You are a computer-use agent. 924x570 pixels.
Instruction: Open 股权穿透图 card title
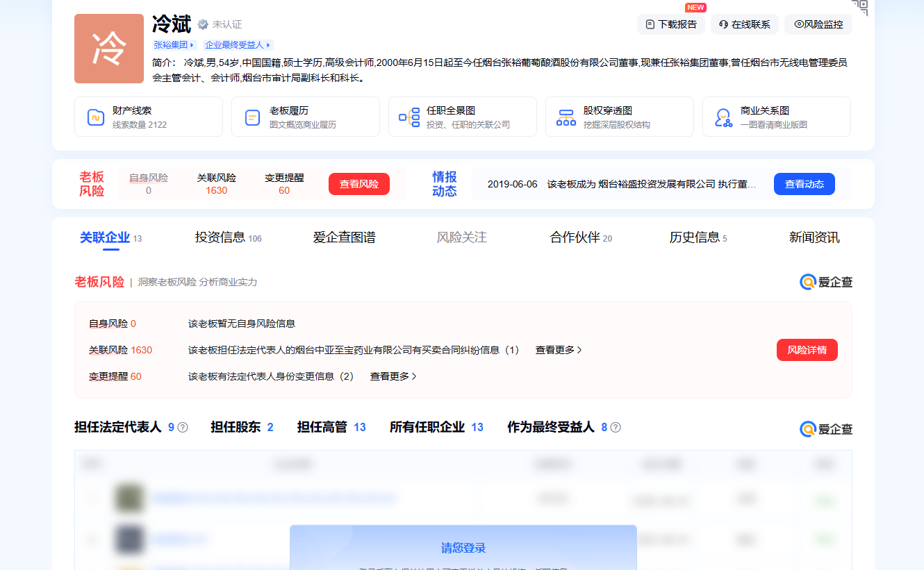(608, 110)
